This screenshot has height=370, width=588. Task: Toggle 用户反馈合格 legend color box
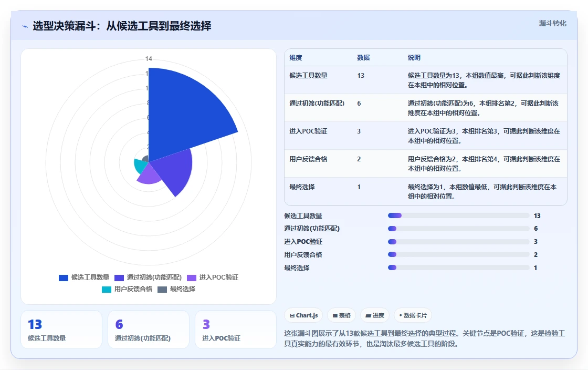107,289
